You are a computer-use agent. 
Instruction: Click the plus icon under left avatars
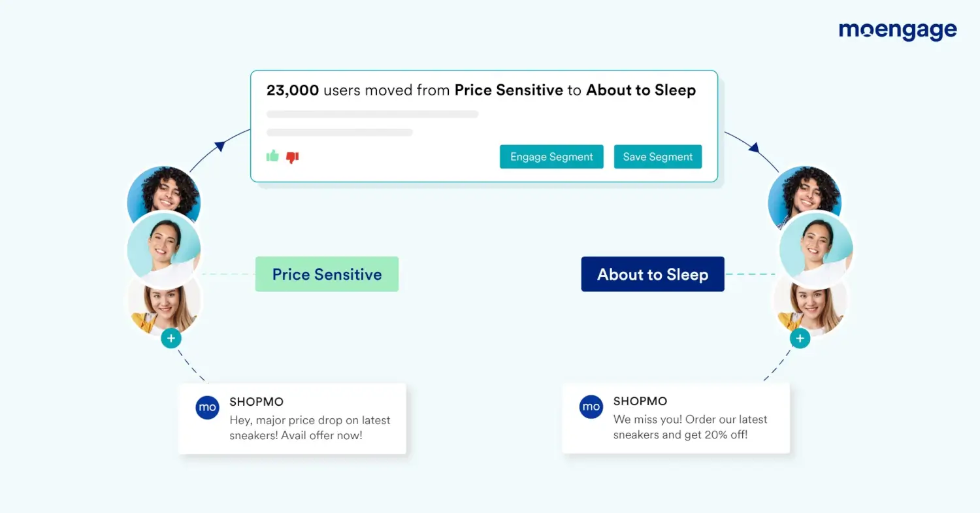pos(171,339)
